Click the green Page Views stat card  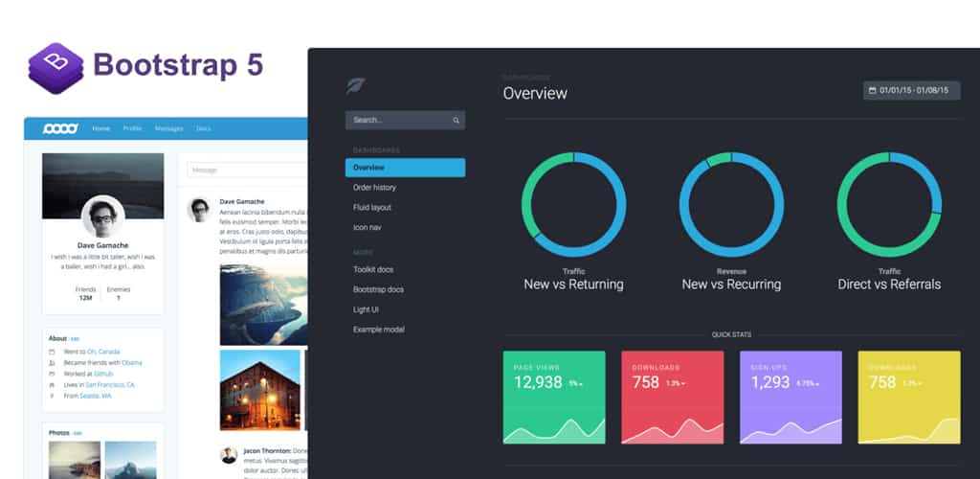tap(554, 398)
